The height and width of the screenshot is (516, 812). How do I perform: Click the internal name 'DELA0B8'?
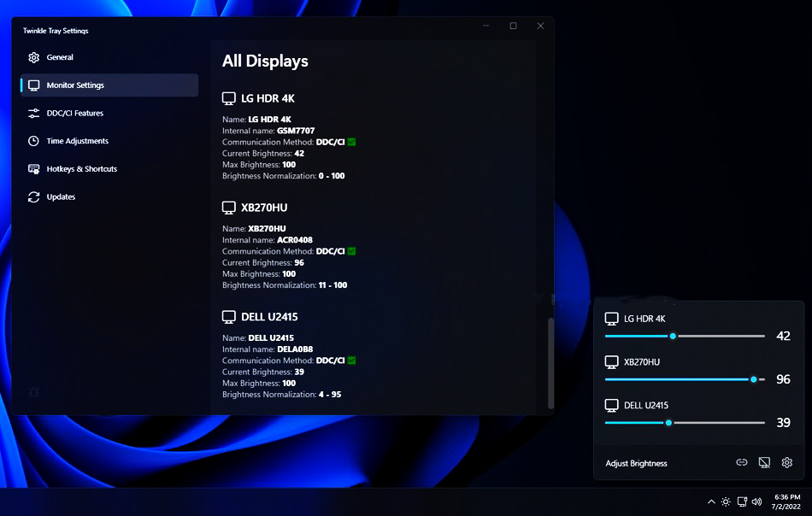pos(295,349)
